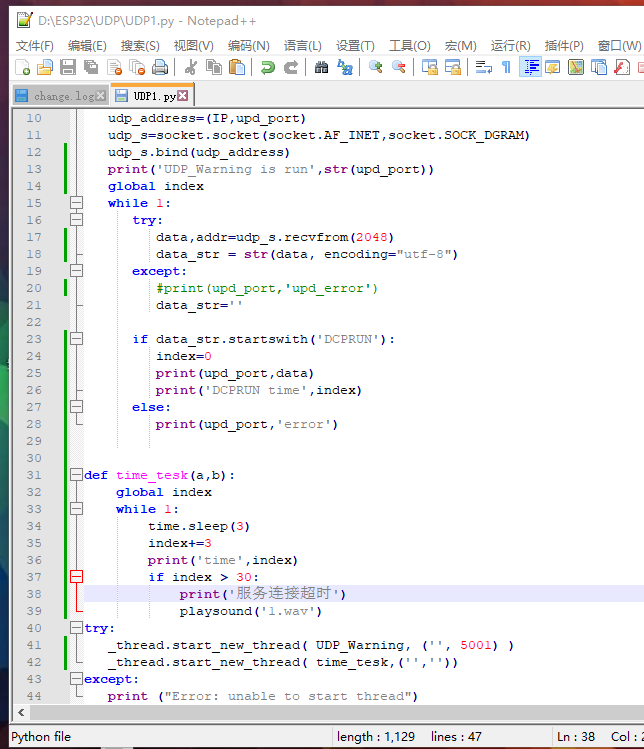Collapse the 'def time_tesk' function fold marker

tap(76, 475)
